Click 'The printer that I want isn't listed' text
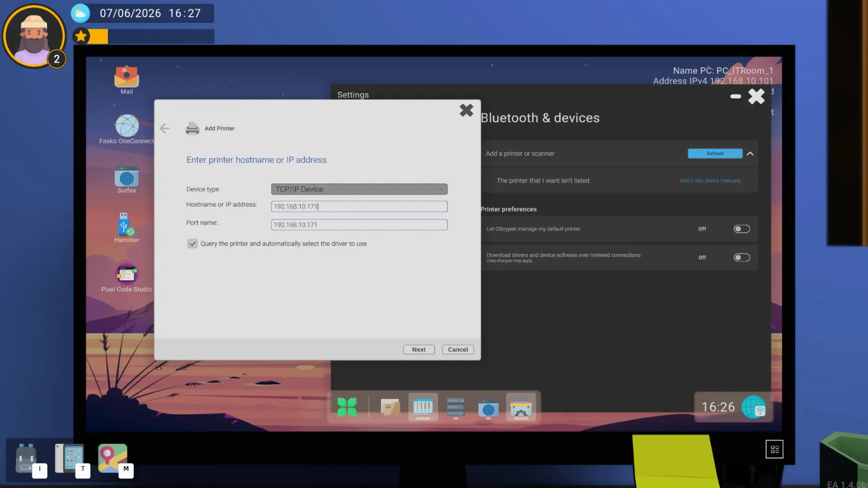Image resolution: width=868 pixels, height=488 pixels. coord(543,181)
